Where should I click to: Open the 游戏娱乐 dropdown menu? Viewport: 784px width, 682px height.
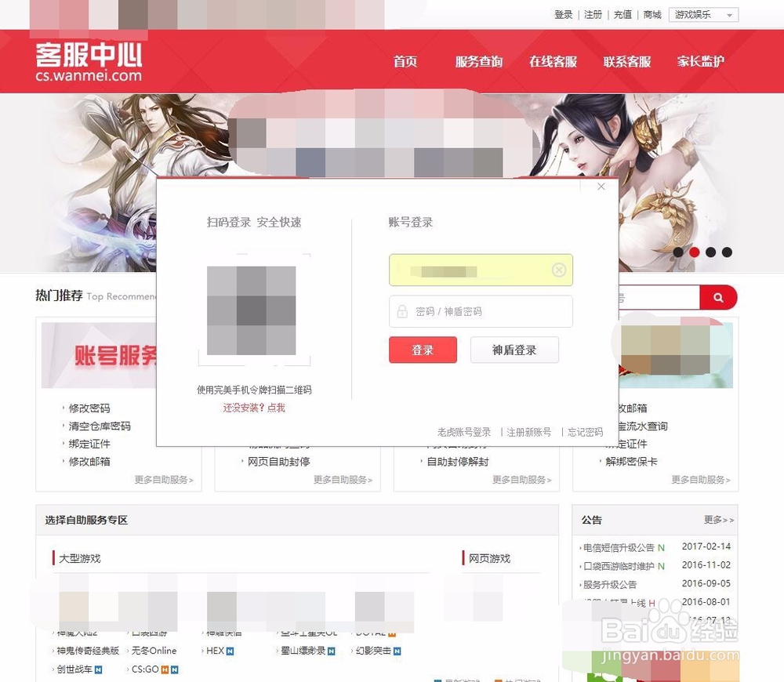pos(703,14)
